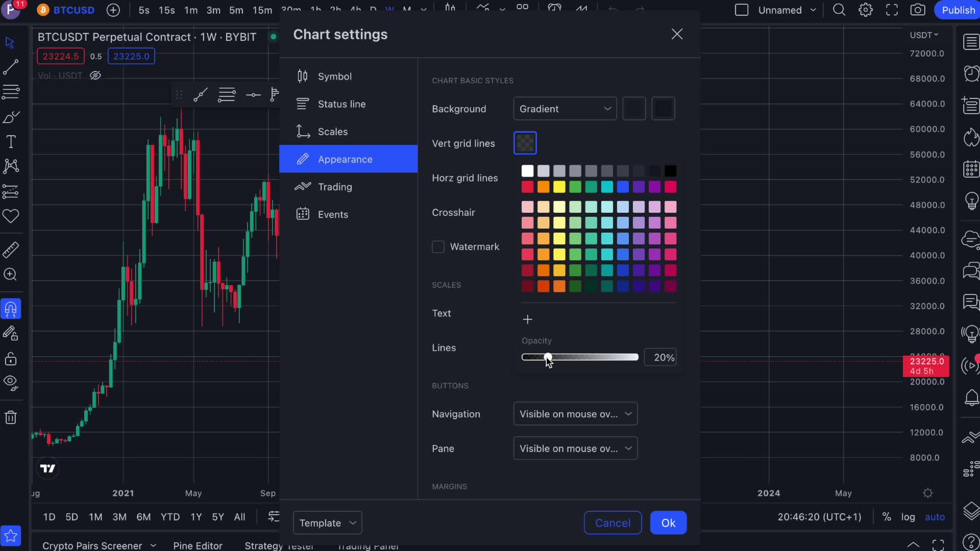Screen dimensions: 980x551
Task: Open the Navigation visibility dropdown
Action: 575,414
